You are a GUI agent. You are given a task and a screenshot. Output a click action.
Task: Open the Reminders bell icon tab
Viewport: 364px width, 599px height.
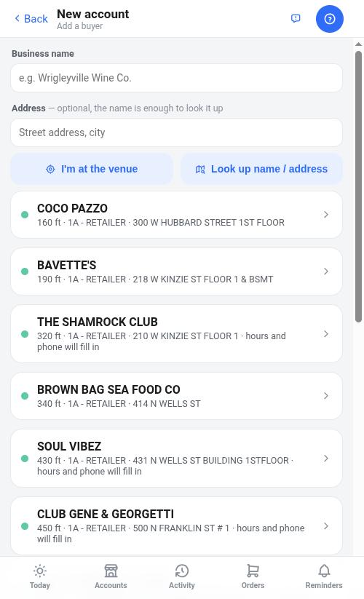[x=324, y=577]
